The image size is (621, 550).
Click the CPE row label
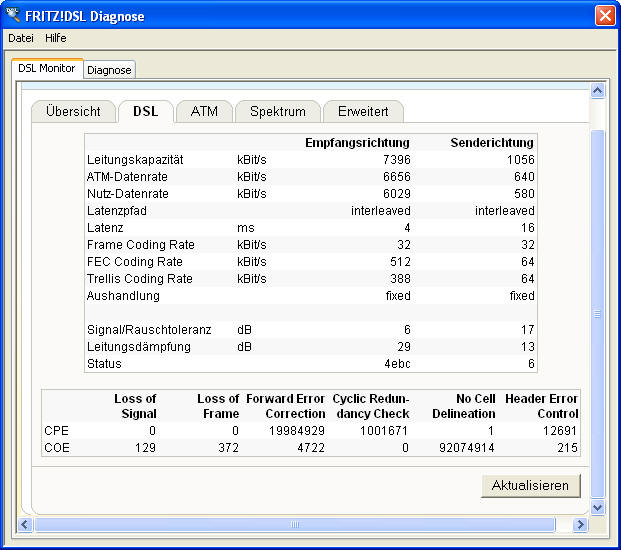(56, 431)
